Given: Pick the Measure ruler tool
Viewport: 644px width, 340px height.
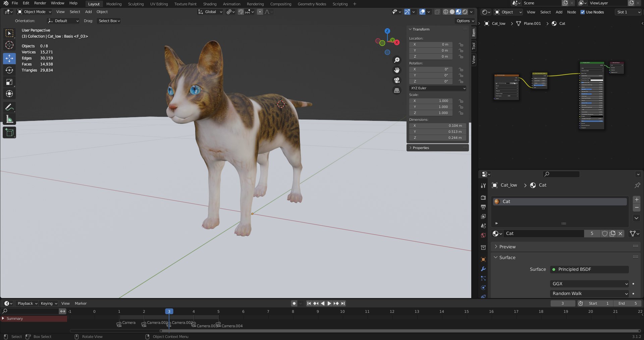Looking at the screenshot, I should click(x=9, y=119).
